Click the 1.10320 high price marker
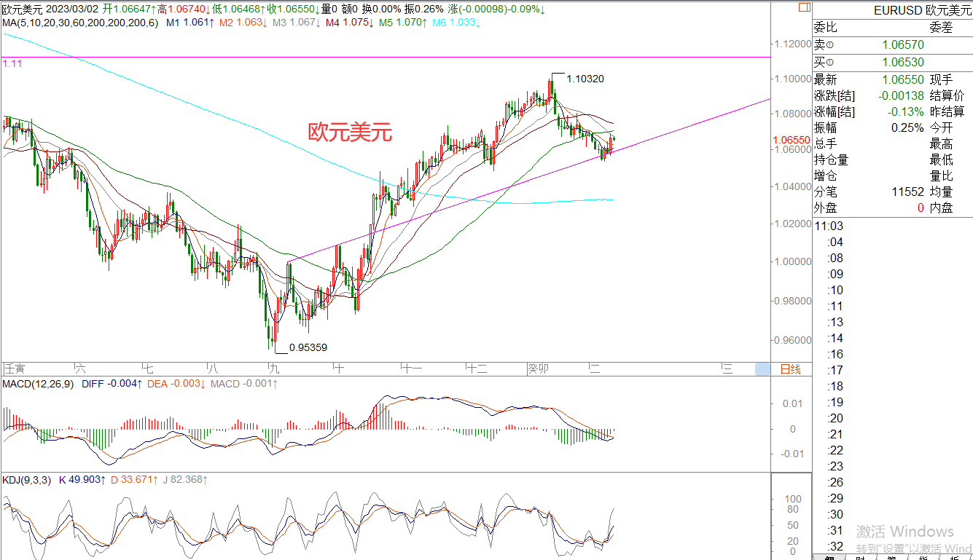Viewport: 973px width, 560px height. [585, 79]
